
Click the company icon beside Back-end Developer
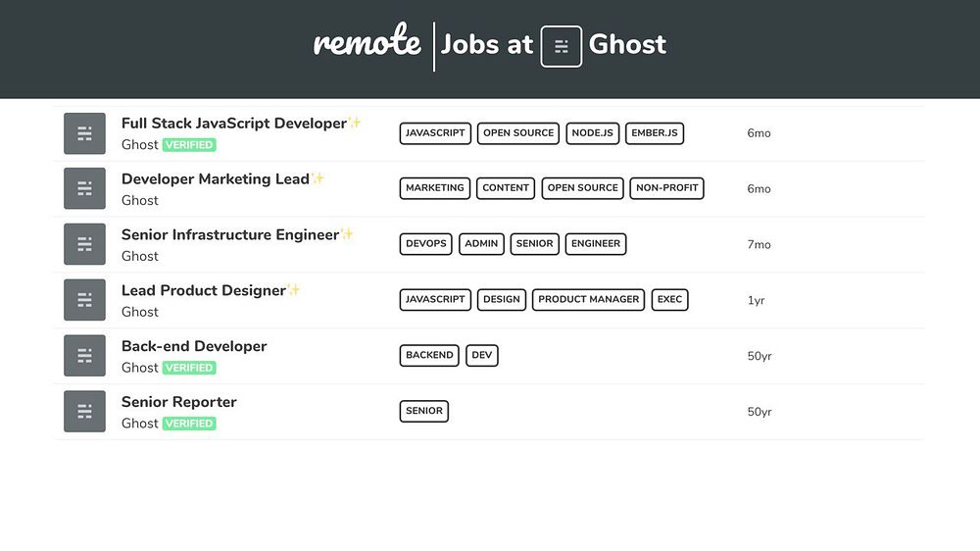[84, 356]
